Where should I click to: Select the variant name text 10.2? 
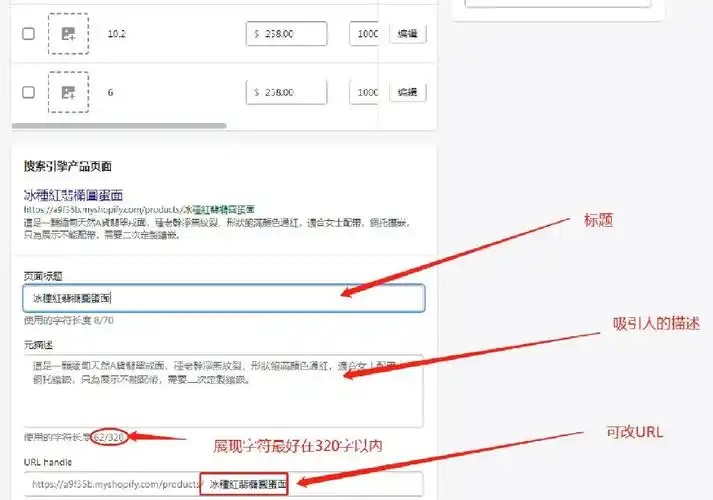116,34
